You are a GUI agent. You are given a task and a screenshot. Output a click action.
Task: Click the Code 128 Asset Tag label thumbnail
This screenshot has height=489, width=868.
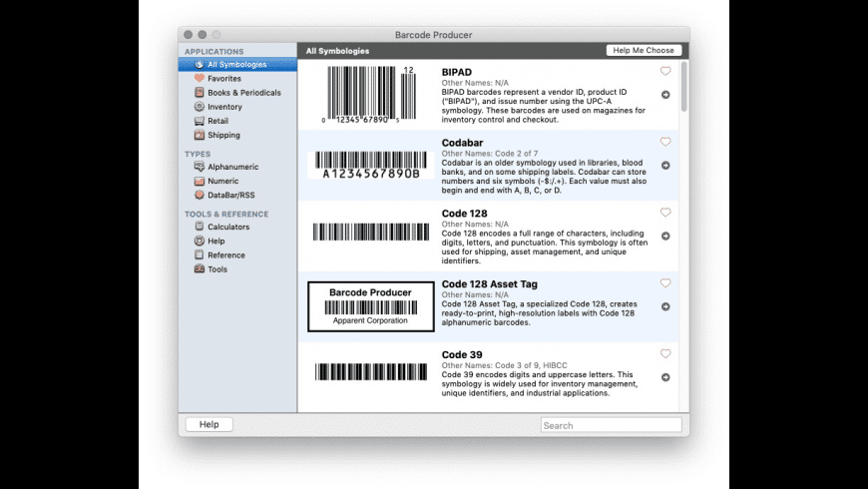(x=370, y=306)
